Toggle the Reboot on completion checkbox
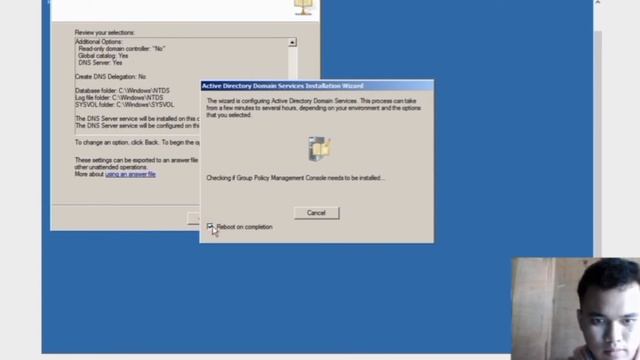The height and width of the screenshot is (360, 640). pyautogui.click(x=210, y=227)
